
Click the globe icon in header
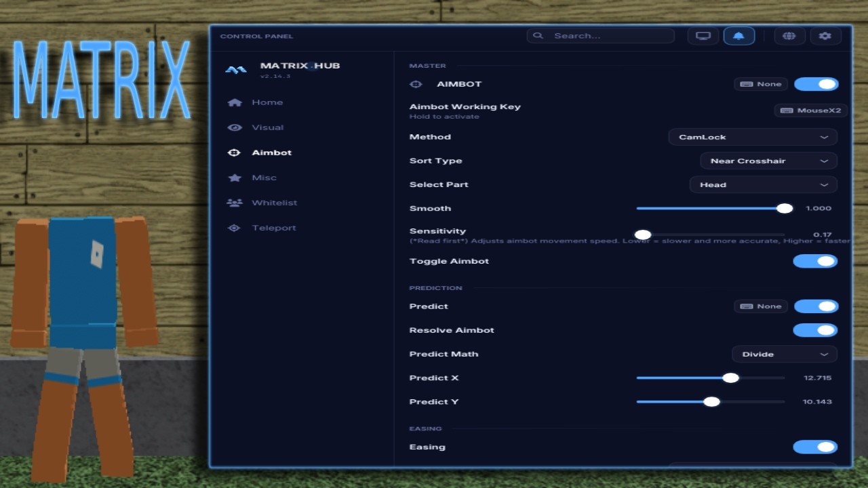click(x=789, y=36)
